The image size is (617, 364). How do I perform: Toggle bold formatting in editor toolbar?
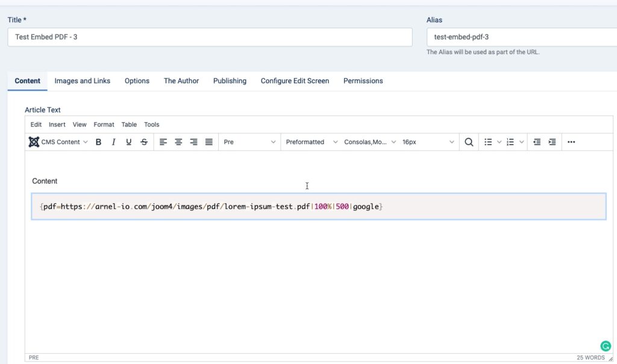(99, 142)
